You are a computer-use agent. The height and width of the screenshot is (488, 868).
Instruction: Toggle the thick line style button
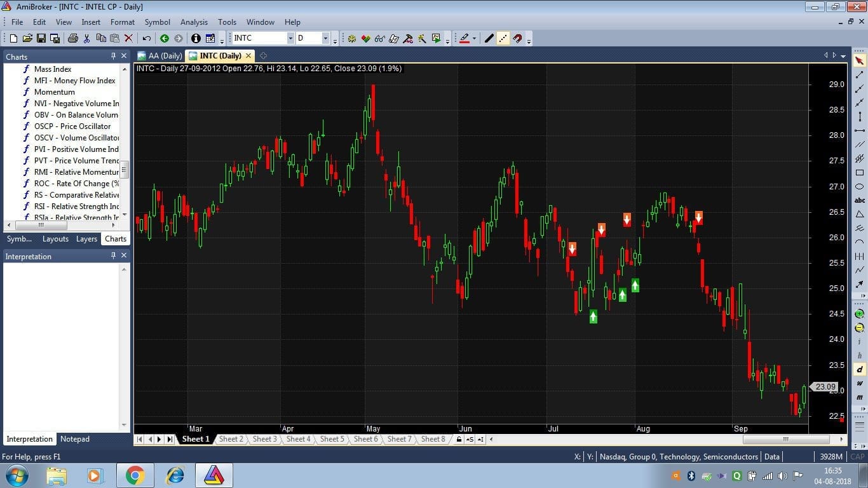click(x=489, y=38)
